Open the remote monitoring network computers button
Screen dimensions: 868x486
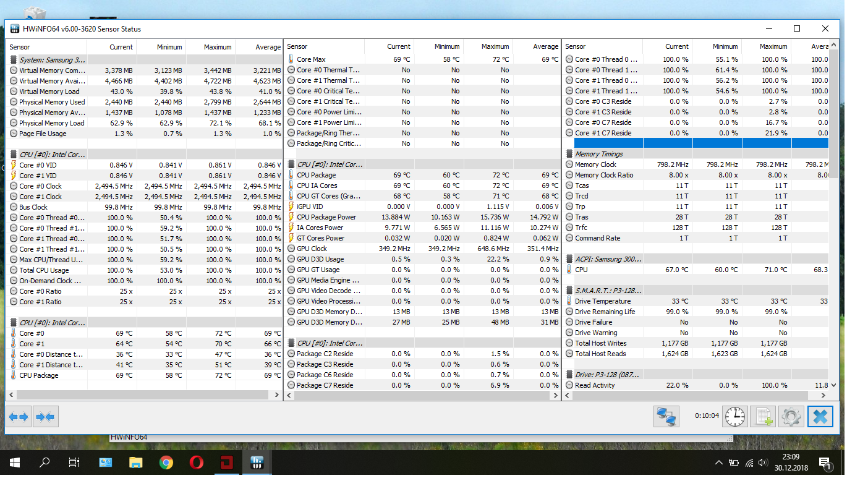coord(666,417)
